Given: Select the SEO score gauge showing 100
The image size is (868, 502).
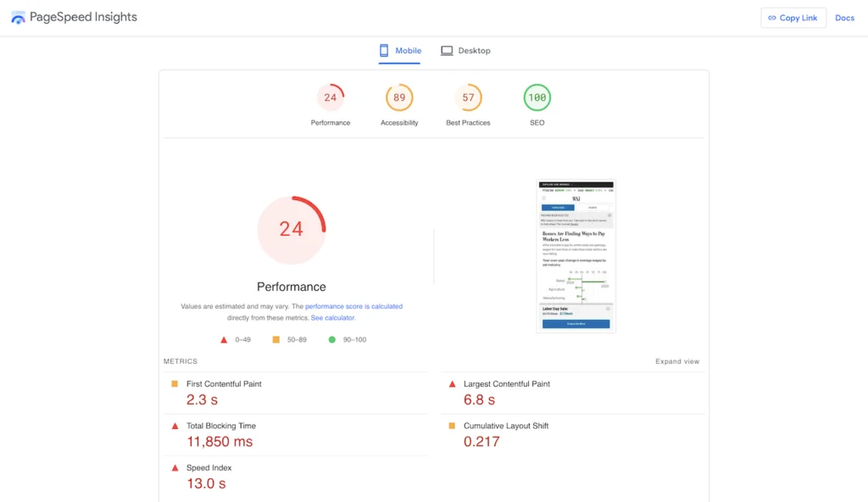Looking at the screenshot, I should (537, 98).
